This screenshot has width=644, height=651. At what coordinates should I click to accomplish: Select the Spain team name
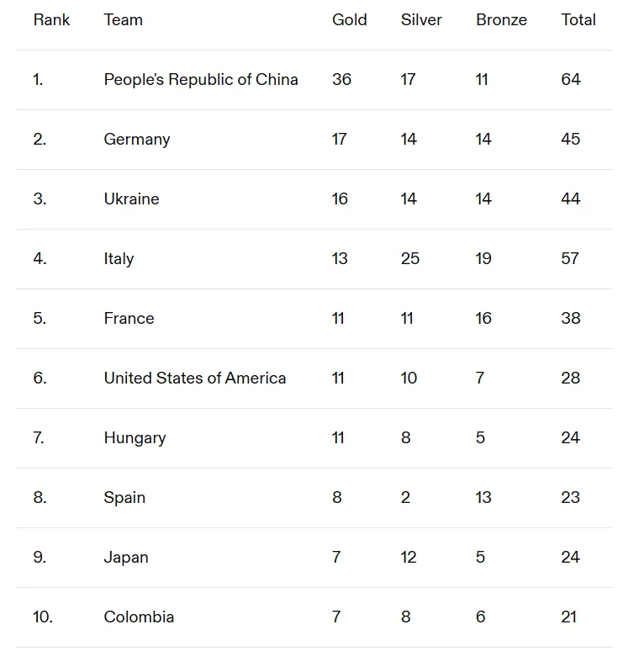click(124, 498)
